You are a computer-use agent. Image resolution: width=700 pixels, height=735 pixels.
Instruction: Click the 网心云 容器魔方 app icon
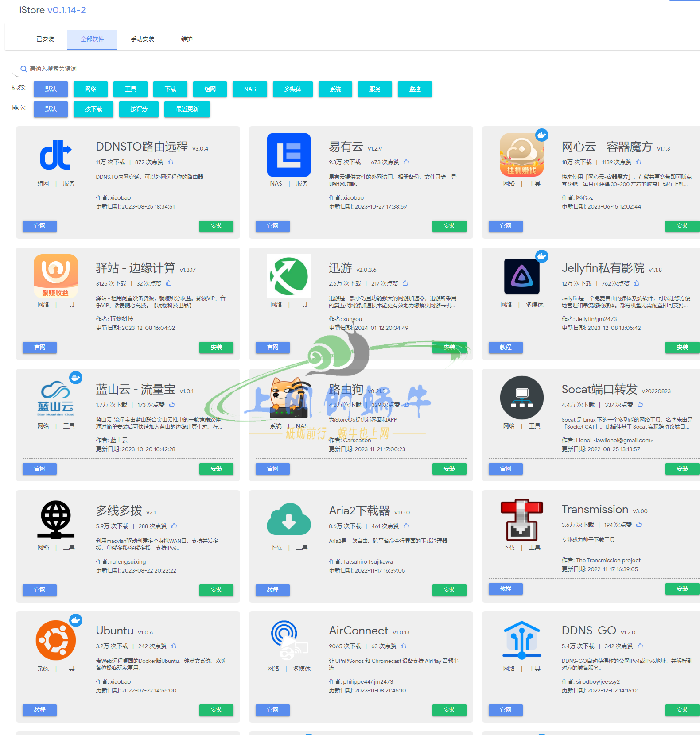pos(522,155)
